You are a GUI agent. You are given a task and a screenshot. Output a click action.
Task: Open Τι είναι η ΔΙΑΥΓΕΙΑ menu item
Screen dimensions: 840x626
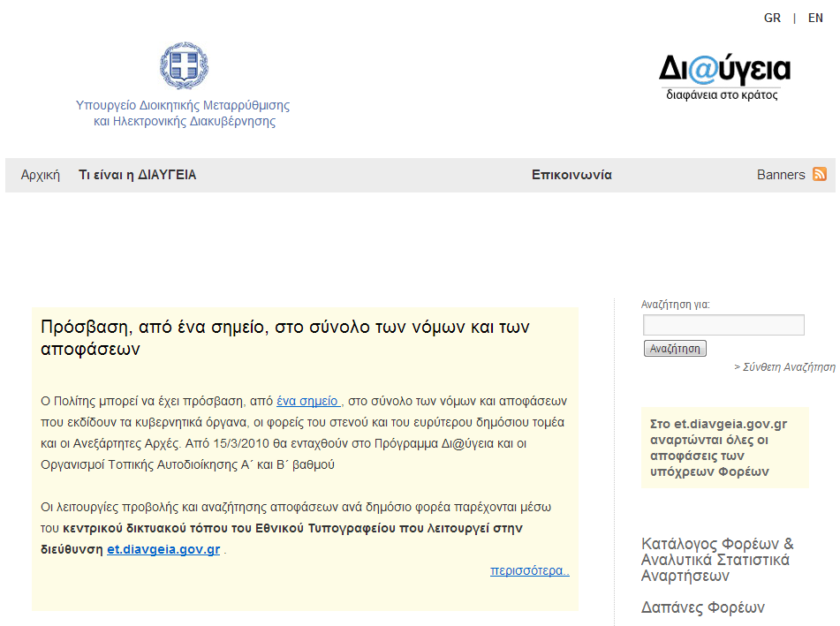coord(138,175)
